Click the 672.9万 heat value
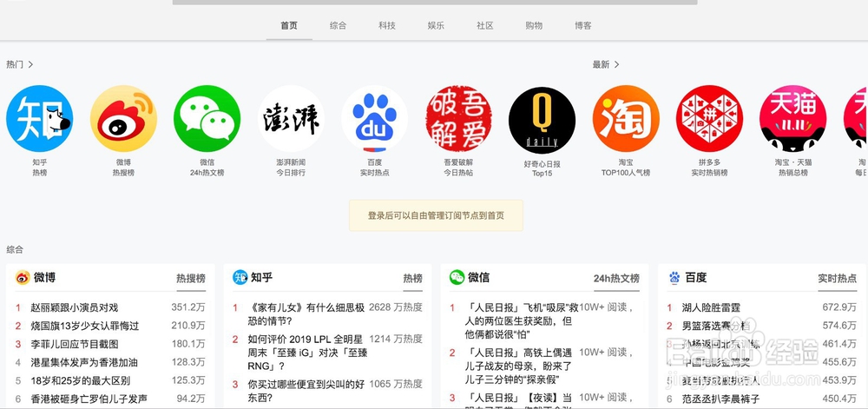The height and width of the screenshot is (409, 868). (839, 307)
